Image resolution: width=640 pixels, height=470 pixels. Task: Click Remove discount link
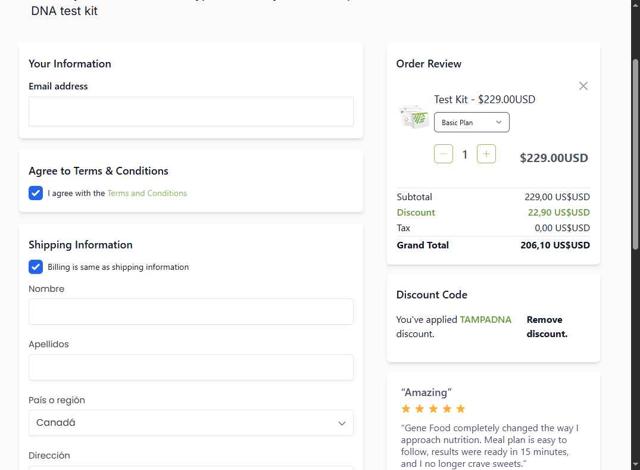(547, 326)
